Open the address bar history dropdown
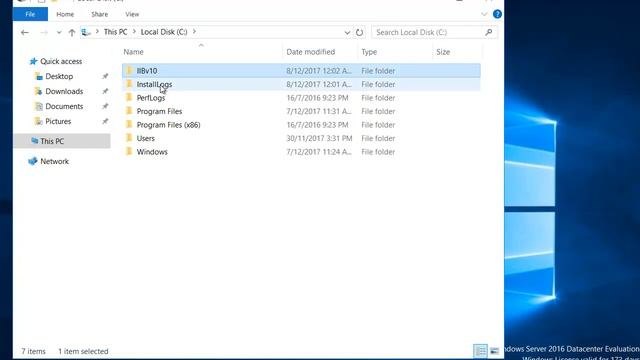 pos(347,32)
